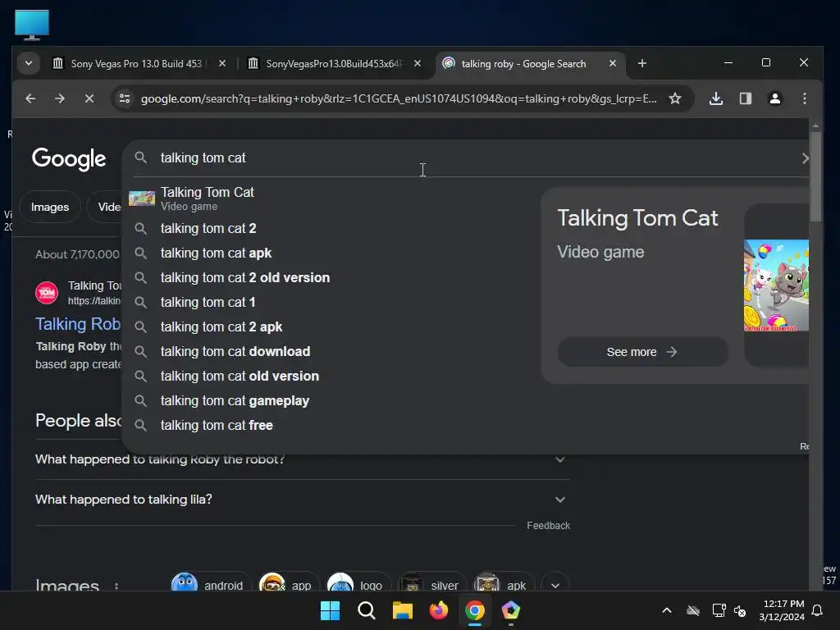840x630 pixels.
Task: Choose suggestion talking tom cat free
Action: click(217, 426)
